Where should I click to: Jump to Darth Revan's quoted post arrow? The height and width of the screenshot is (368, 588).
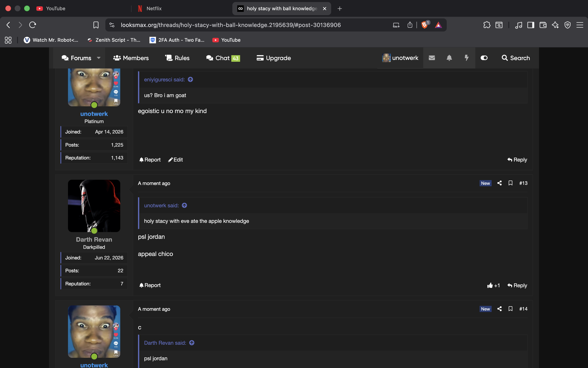[x=192, y=343]
